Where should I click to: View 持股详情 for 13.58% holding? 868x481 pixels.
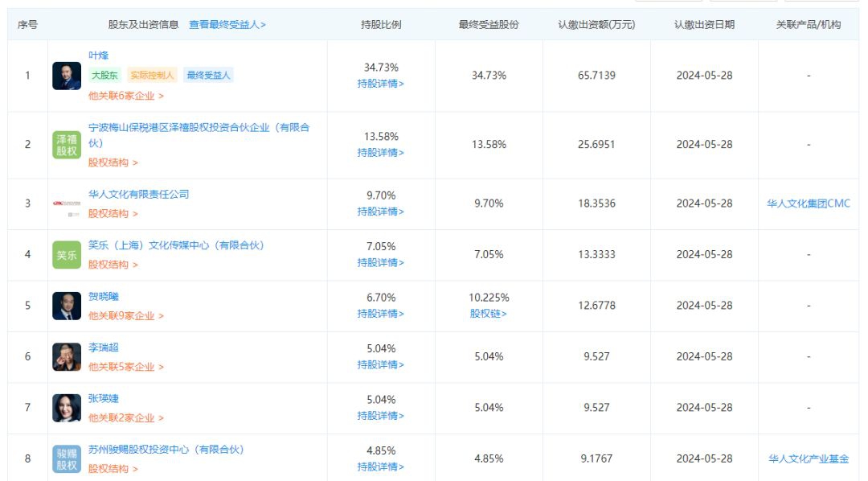pos(381,152)
